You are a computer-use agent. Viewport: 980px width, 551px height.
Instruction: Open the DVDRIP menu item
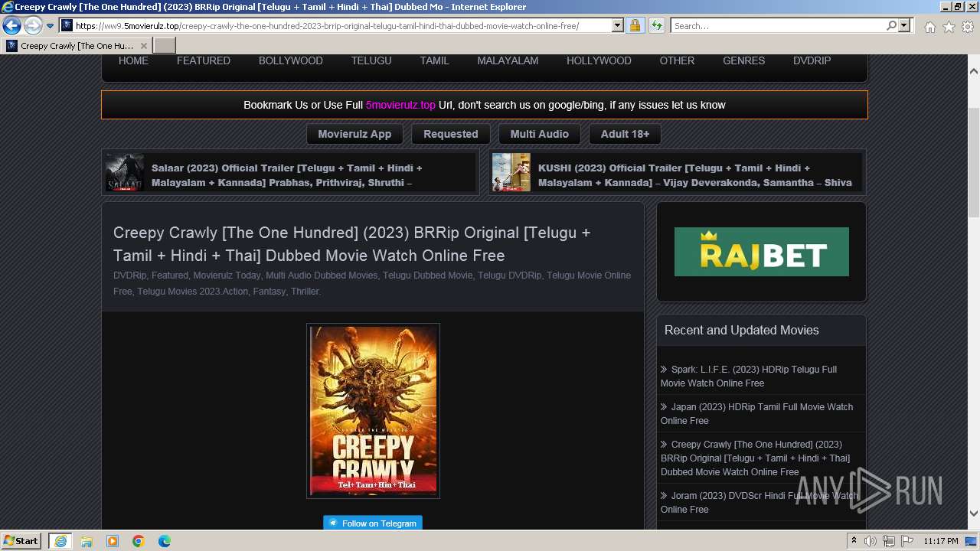[812, 60]
